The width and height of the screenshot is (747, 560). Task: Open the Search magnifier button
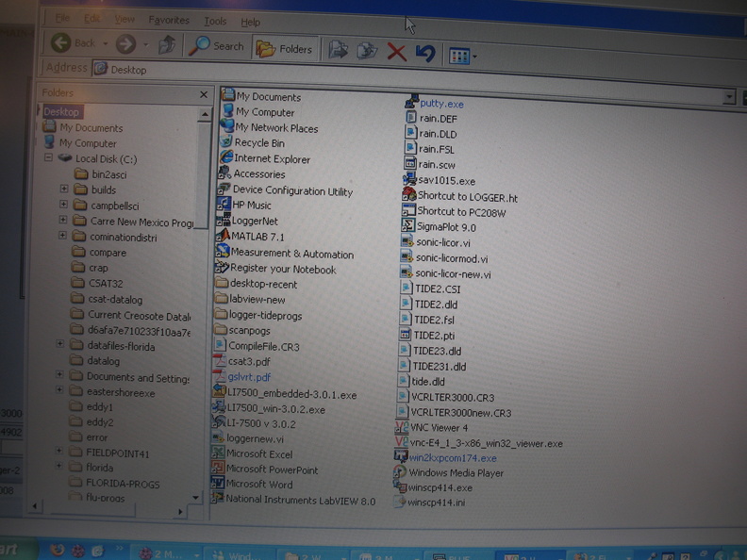(x=216, y=46)
